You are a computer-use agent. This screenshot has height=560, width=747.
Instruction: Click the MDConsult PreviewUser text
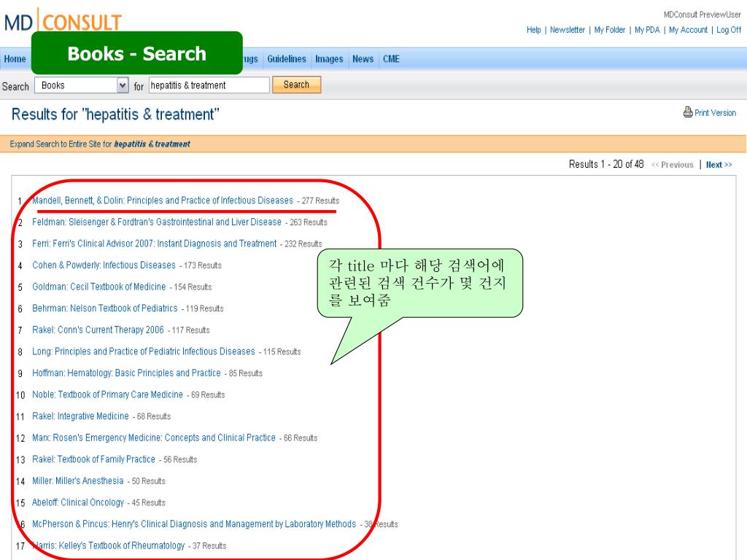tap(703, 15)
